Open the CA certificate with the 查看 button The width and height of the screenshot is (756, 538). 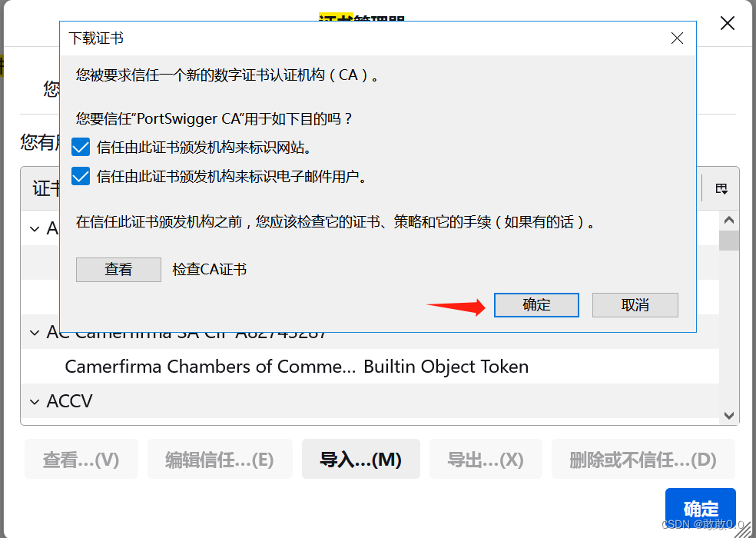pos(118,269)
